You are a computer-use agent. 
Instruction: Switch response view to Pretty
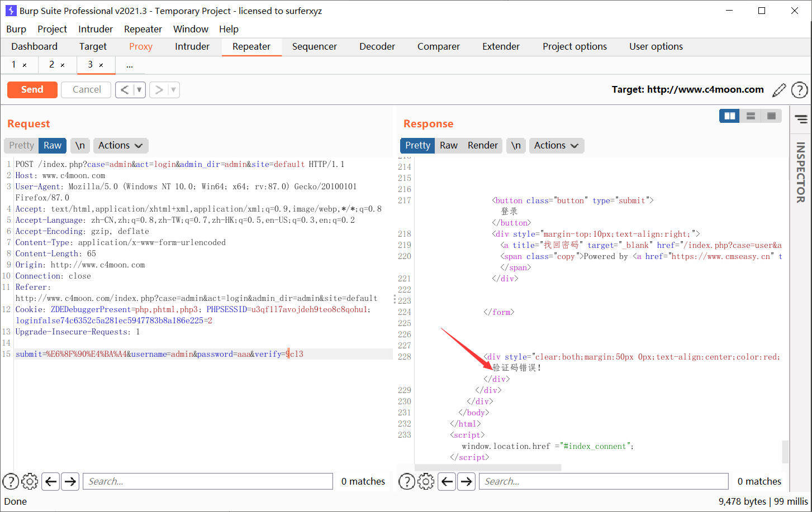pyautogui.click(x=417, y=146)
